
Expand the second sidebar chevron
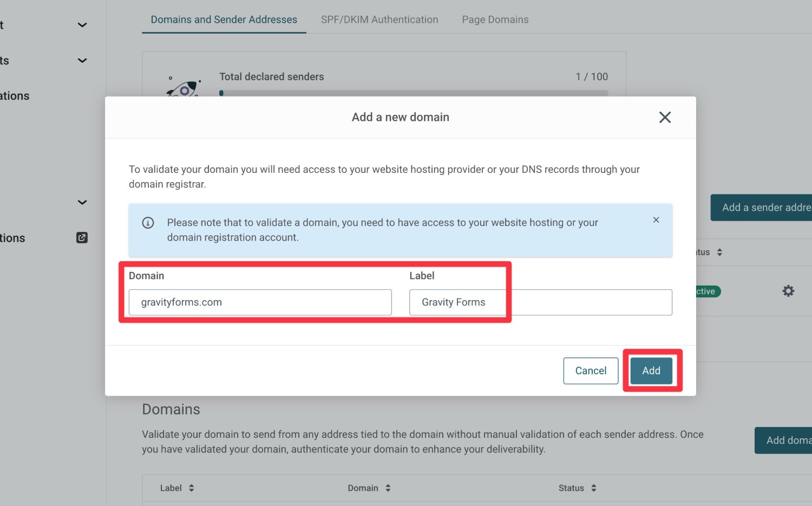82,60
